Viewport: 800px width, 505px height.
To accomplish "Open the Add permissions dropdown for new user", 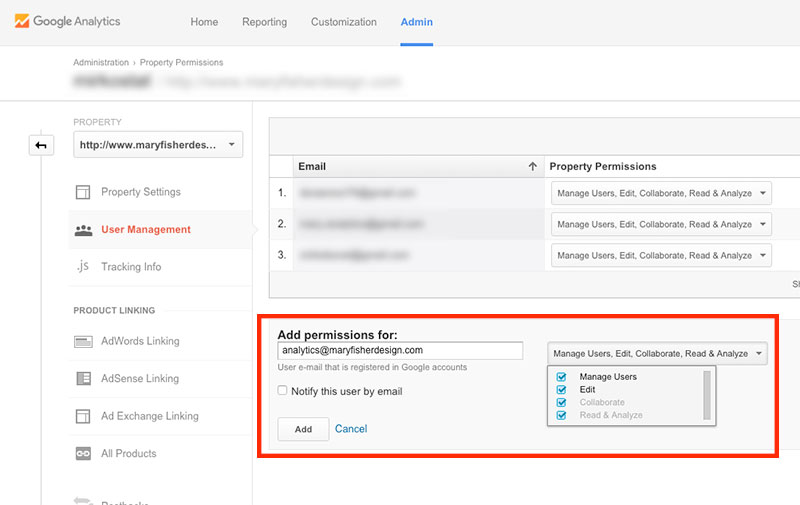I will tap(657, 354).
